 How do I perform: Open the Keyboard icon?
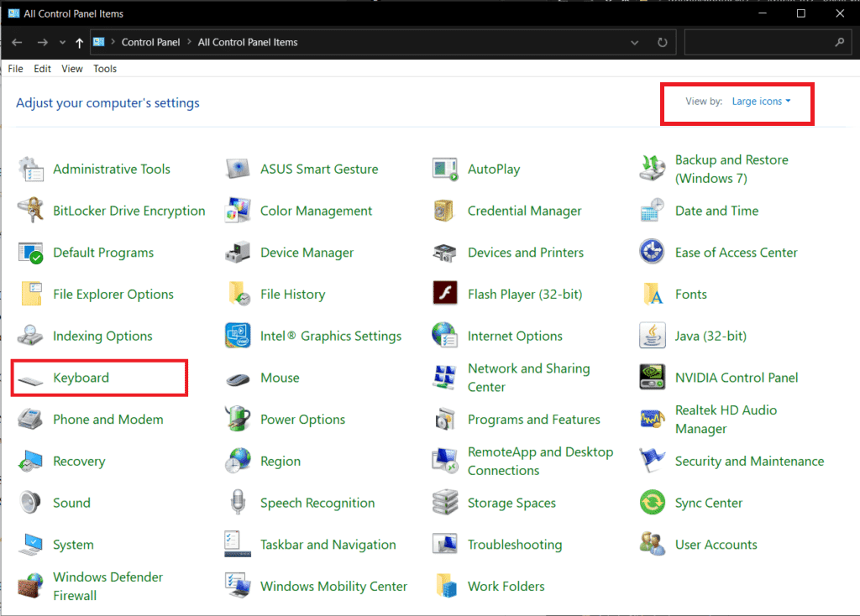(31, 379)
